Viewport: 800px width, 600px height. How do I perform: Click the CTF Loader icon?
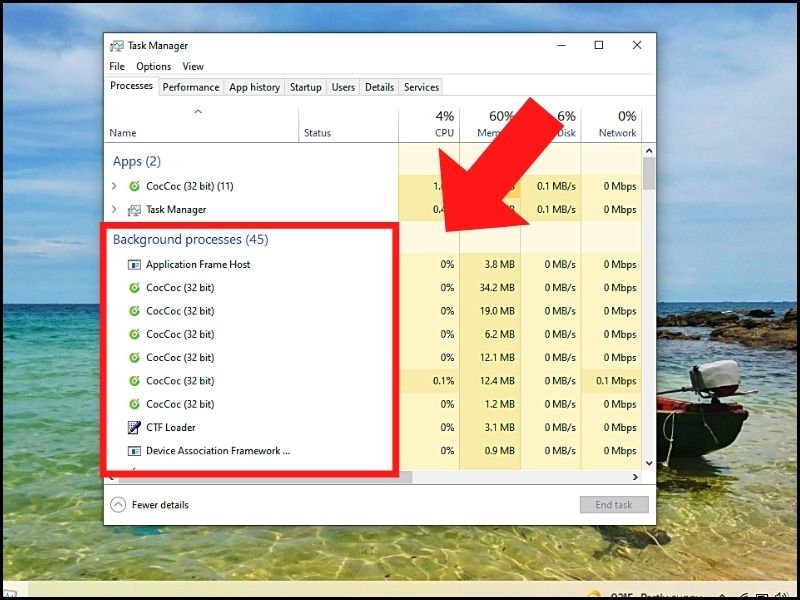point(134,428)
